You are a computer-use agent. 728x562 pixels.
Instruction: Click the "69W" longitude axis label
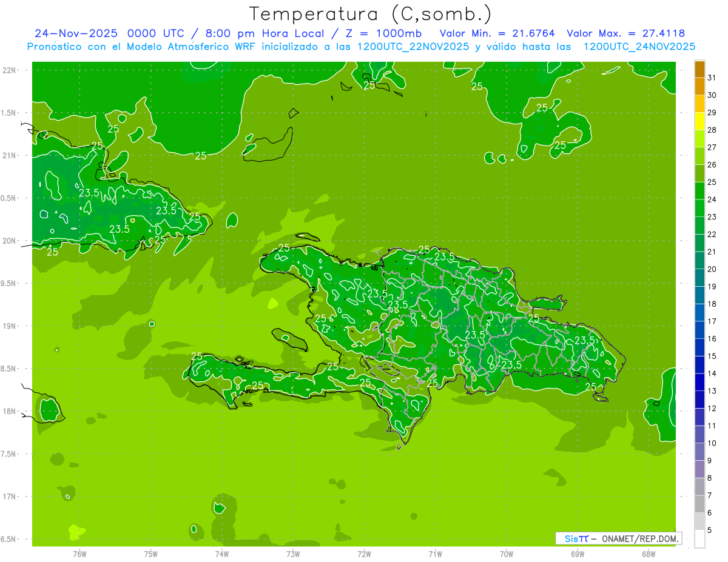[x=578, y=554]
